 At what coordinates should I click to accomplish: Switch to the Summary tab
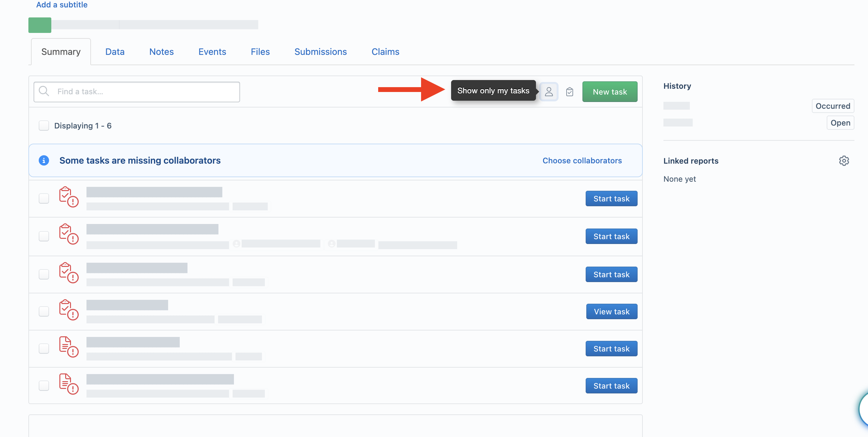[x=61, y=52]
